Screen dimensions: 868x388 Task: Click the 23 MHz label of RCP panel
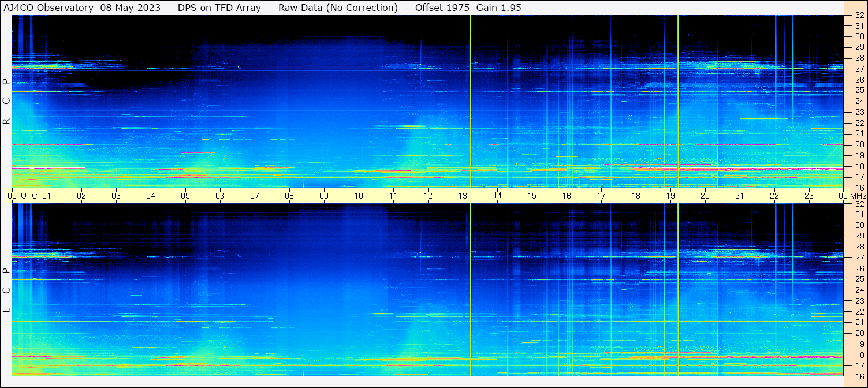[859, 112]
